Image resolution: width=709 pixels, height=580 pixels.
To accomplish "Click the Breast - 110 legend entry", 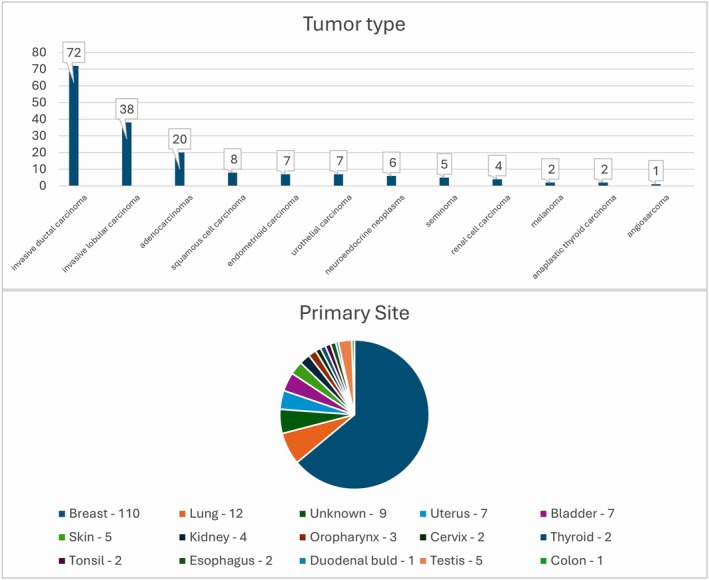I will pyautogui.click(x=99, y=514).
